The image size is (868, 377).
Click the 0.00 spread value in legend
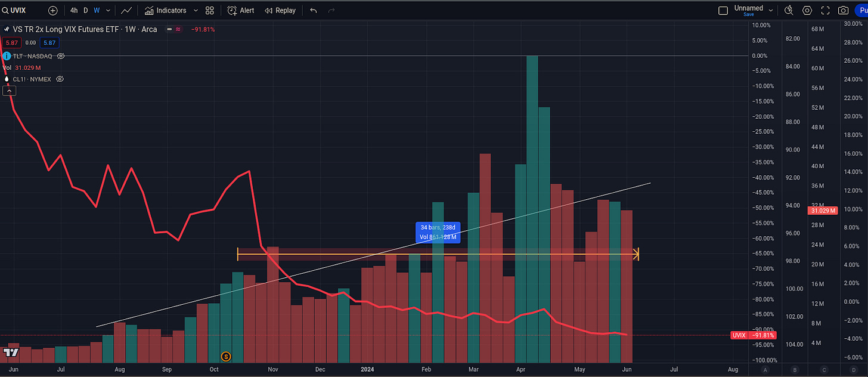click(30, 43)
